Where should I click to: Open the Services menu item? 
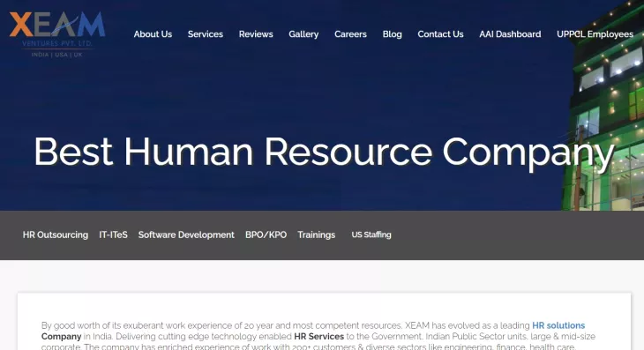[206, 34]
